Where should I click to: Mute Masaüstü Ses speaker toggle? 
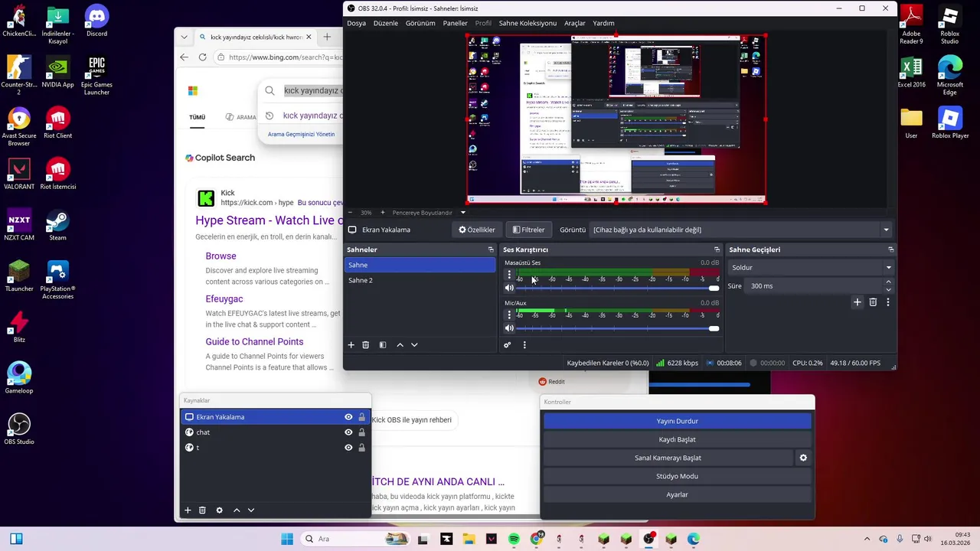[509, 289]
